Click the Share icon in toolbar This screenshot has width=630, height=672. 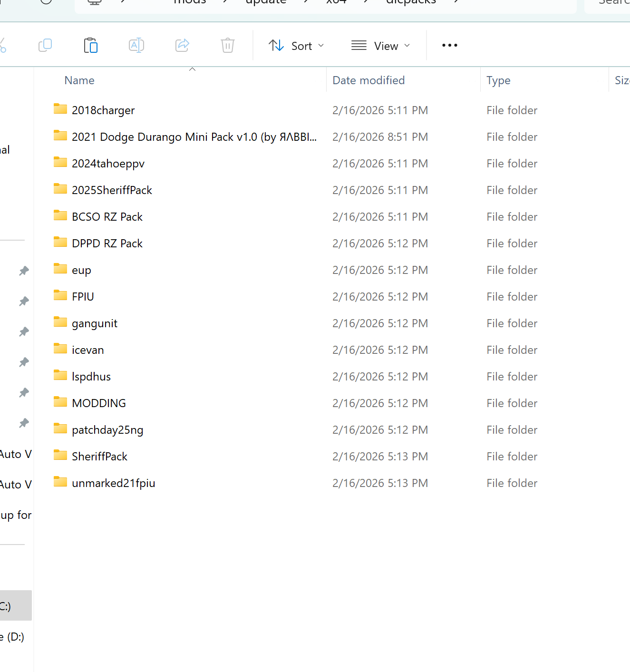182,46
